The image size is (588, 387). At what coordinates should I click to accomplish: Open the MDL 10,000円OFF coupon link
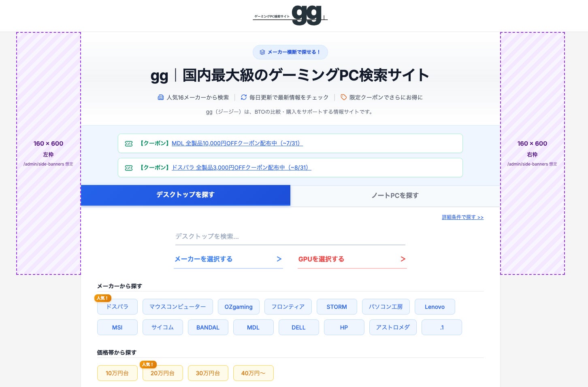[x=237, y=143]
